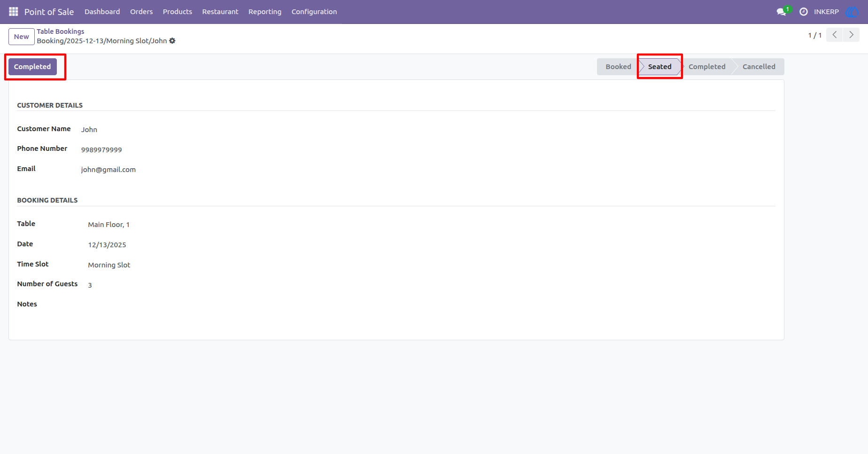Screen dimensions: 868x454
Task: Click the CUSTOMER DETAILS section heading
Action: [x=50, y=105]
